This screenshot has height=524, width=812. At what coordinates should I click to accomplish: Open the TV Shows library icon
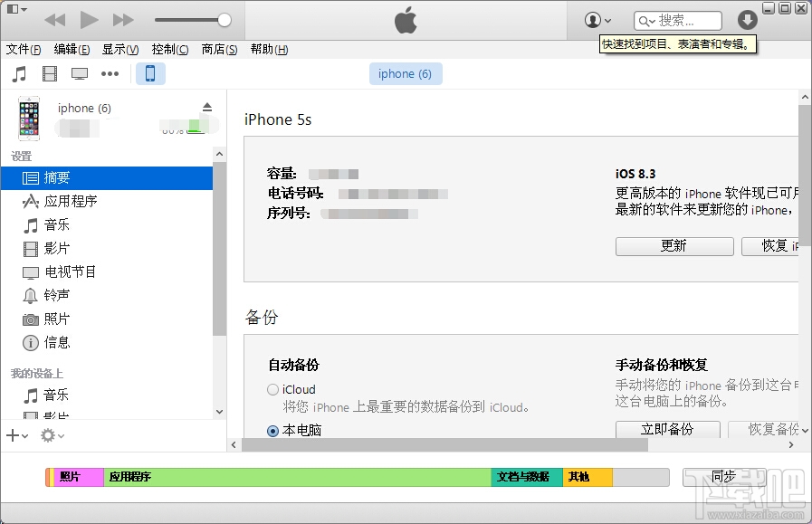[80, 74]
